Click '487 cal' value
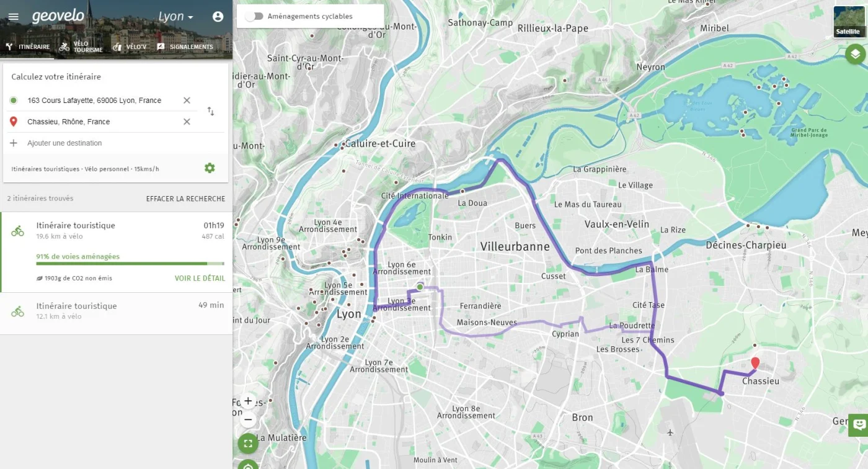868x469 pixels. tap(213, 236)
